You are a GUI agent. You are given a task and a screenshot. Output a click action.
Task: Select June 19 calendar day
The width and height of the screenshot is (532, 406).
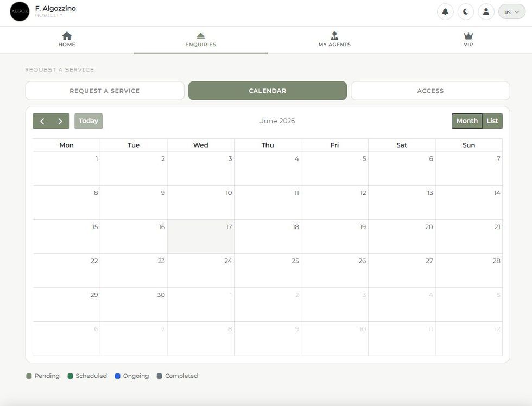click(x=334, y=237)
